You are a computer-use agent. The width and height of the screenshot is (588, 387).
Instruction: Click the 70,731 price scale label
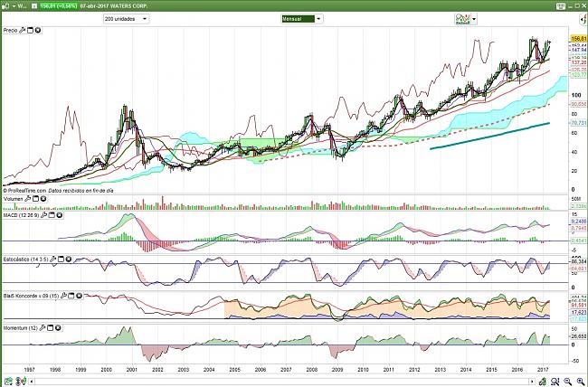(x=579, y=123)
